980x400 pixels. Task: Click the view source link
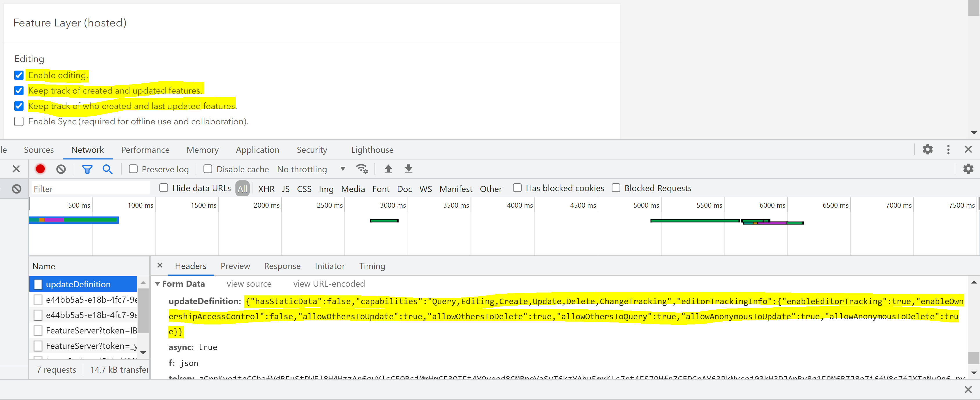point(249,284)
